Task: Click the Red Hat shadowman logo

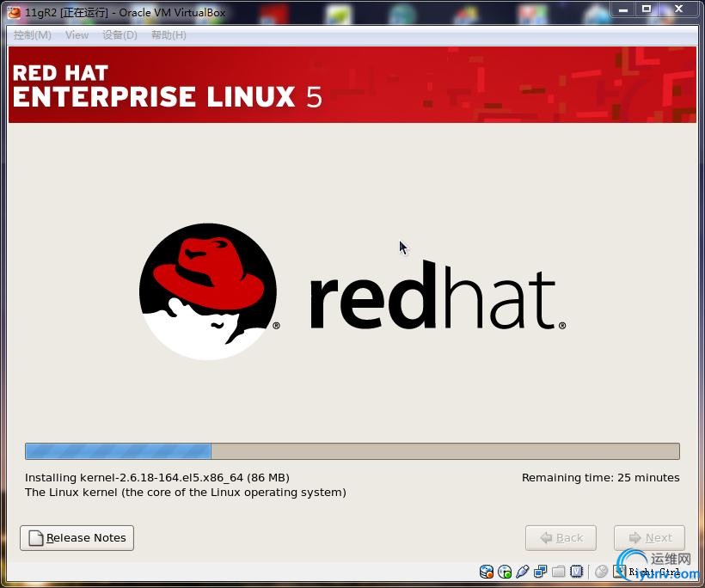Action: coord(208,291)
